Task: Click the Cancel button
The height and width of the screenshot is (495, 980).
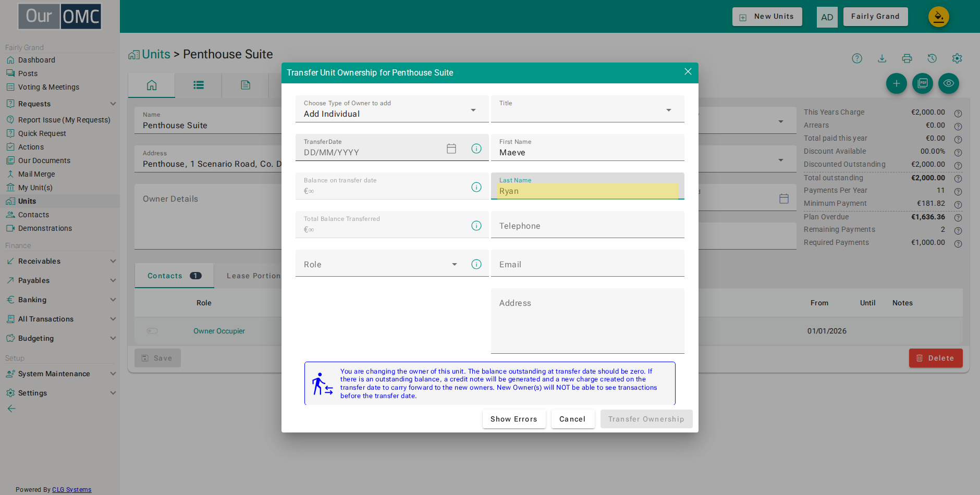Action: 573,419
